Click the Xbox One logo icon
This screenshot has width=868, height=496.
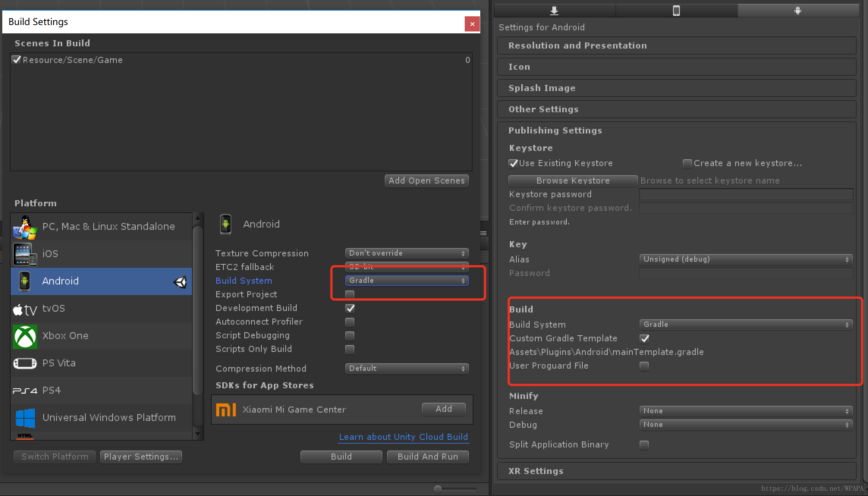point(25,336)
